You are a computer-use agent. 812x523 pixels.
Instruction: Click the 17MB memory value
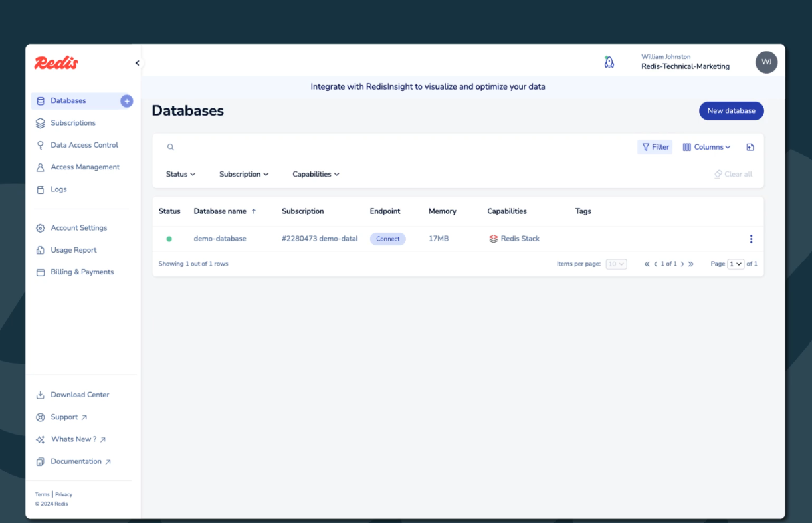coord(439,239)
